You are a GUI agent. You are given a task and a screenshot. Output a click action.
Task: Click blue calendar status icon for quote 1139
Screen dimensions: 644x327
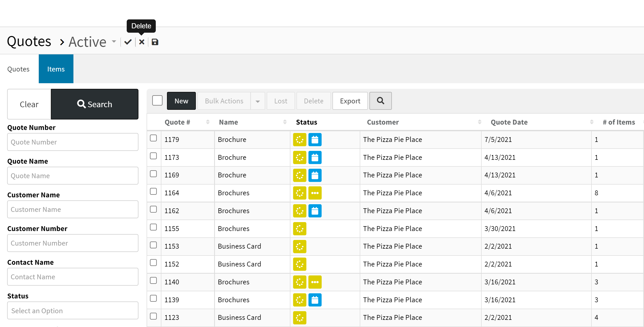point(315,300)
